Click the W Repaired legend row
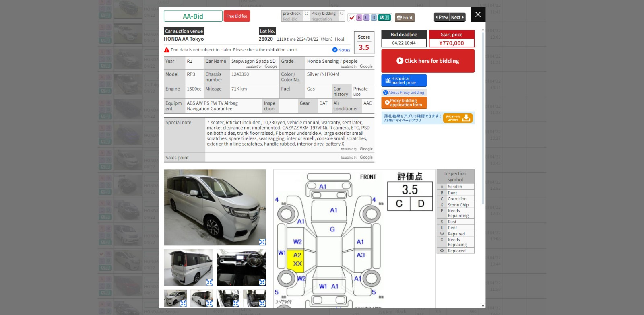 (x=455, y=234)
